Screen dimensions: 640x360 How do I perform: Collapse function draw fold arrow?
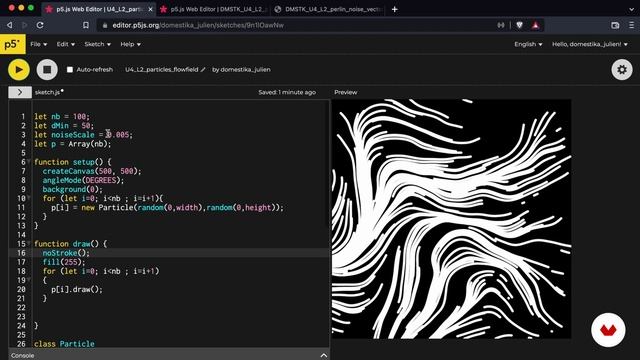(29, 243)
